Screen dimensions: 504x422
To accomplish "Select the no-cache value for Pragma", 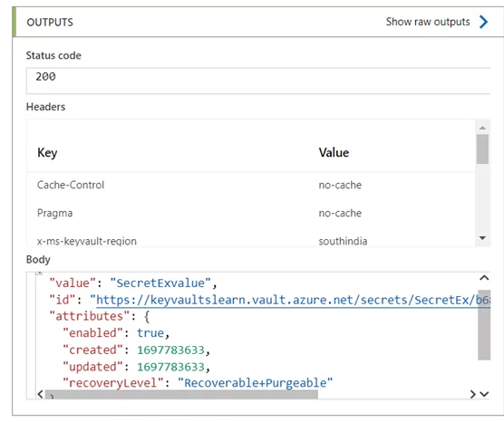I will (340, 213).
